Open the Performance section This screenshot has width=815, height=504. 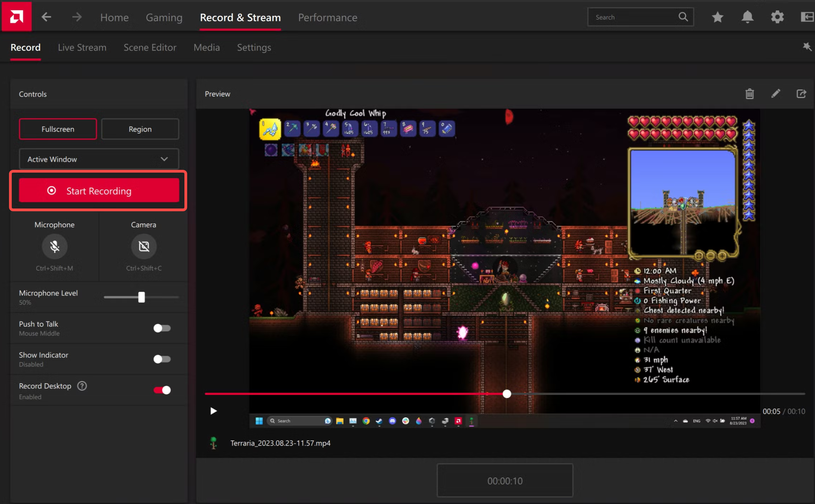(327, 17)
